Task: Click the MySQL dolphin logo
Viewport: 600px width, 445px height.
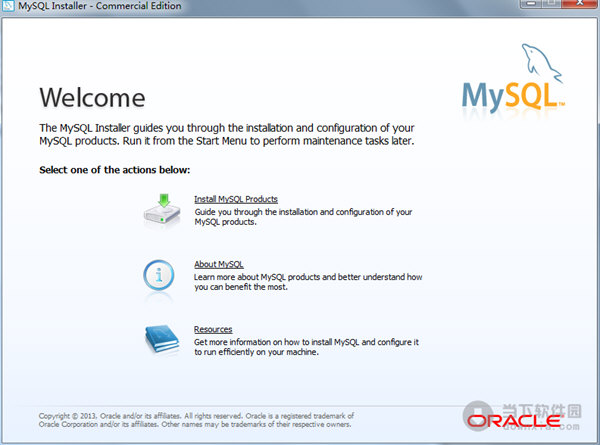Action: [513, 78]
